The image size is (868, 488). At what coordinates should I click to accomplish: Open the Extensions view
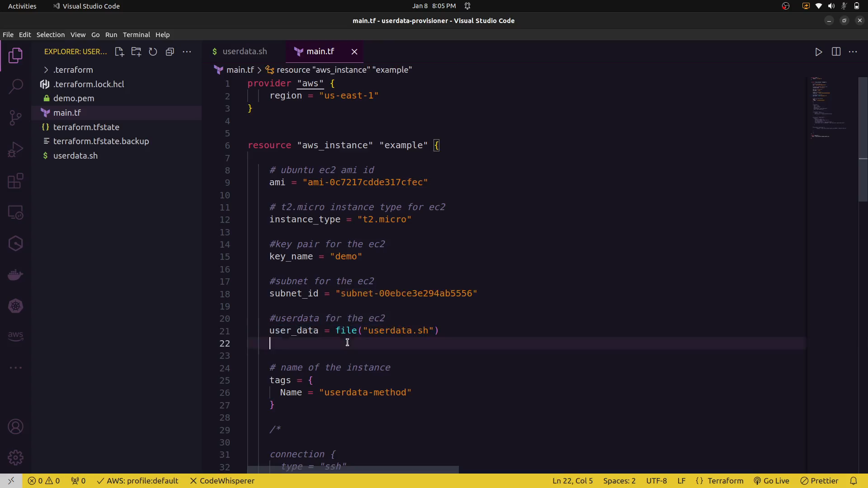[x=16, y=181]
